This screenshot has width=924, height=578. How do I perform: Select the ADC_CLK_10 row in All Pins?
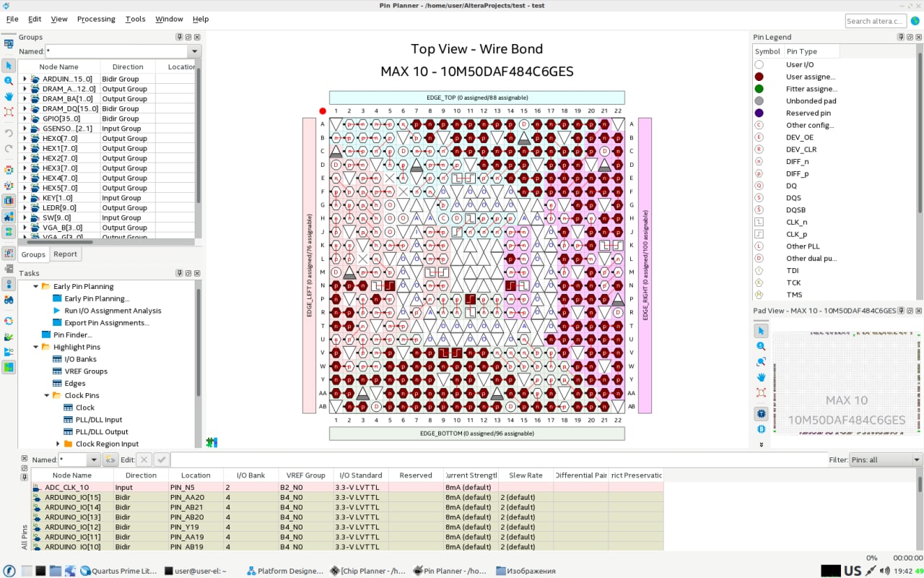[347, 487]
